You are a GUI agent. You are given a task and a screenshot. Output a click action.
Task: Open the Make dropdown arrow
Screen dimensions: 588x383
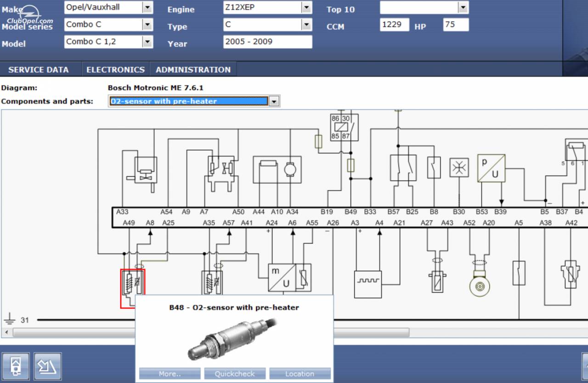pyautogui.click(x=147, y=7)
